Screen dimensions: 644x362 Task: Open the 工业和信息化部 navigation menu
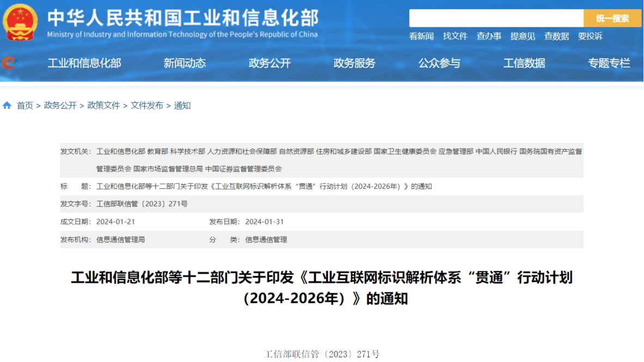click(x=84, y=63)
